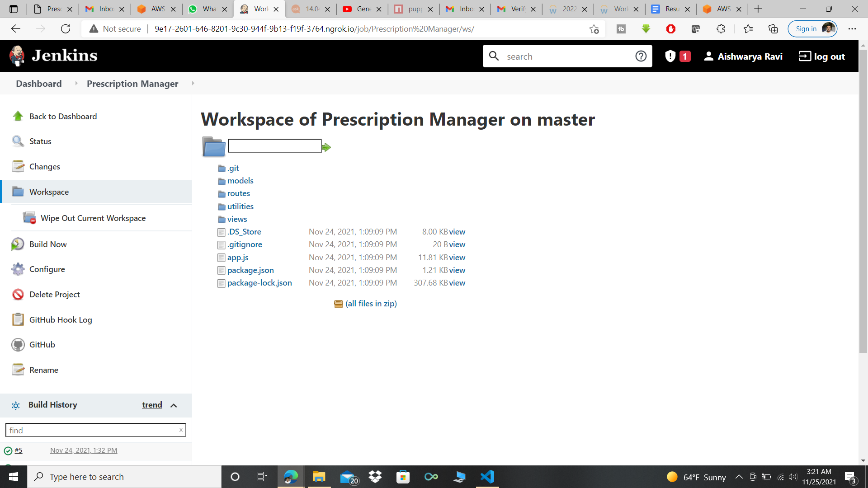
Task: Open Visual Studio Code from the taskbar
Action: pyautogui.click(x=487, y=477)
